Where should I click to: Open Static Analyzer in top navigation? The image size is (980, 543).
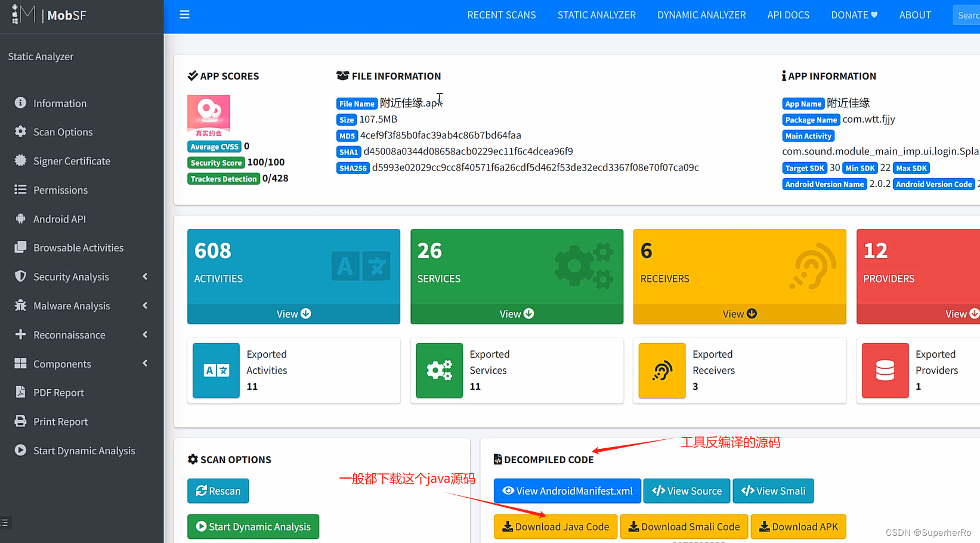[596, 15]
